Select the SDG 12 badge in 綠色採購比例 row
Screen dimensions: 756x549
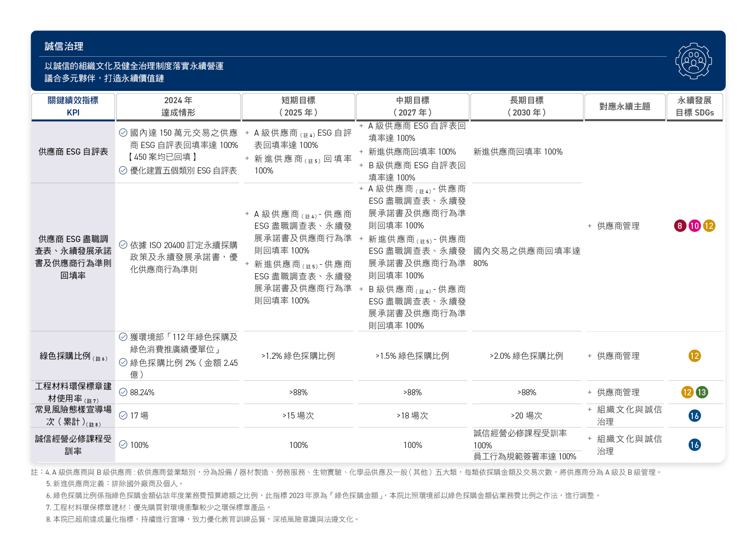coord(695,357)
